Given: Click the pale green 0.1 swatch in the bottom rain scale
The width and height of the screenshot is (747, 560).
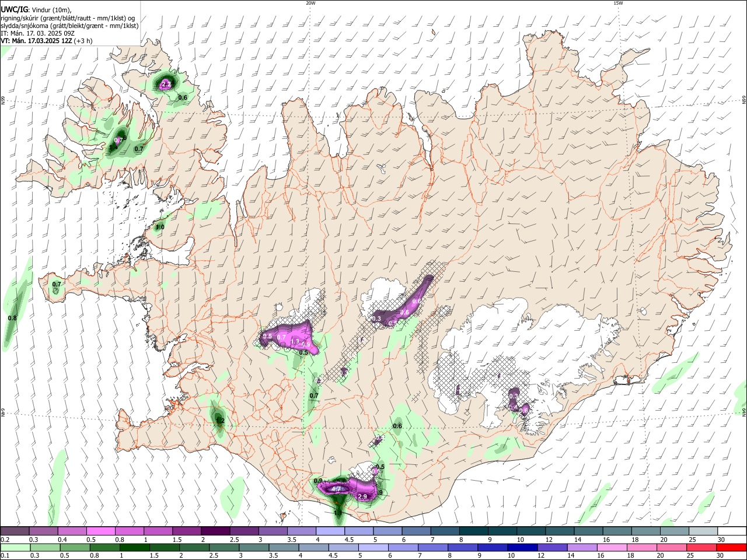Looking at the screenshot, I should [15, 547].
